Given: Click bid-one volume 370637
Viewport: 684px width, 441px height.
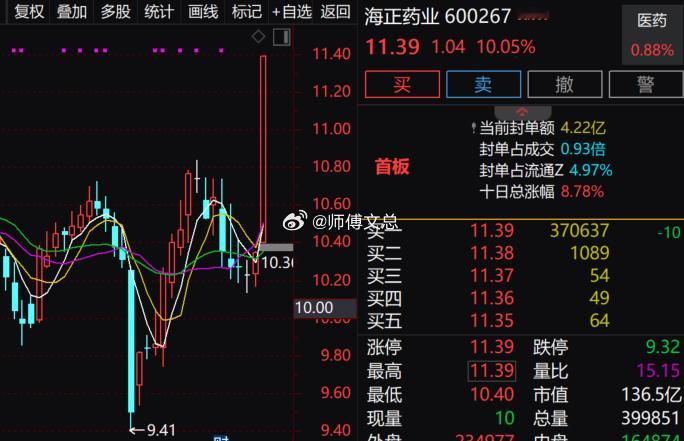Looking at the screenshot, I should point(579,231).
